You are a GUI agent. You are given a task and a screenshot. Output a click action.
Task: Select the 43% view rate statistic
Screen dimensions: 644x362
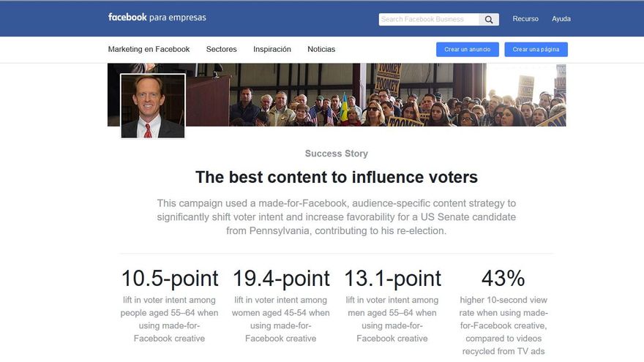(x=503, y=279)
